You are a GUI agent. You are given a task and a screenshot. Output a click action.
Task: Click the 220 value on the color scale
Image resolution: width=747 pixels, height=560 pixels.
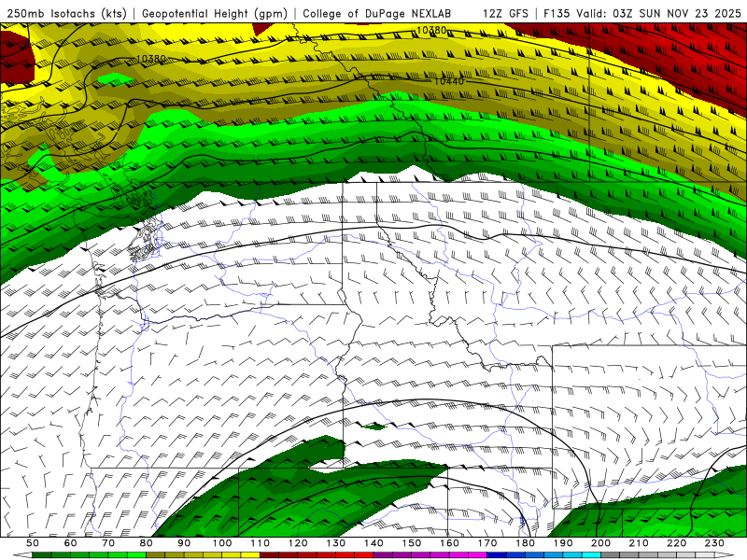click(x=677, y=543)
